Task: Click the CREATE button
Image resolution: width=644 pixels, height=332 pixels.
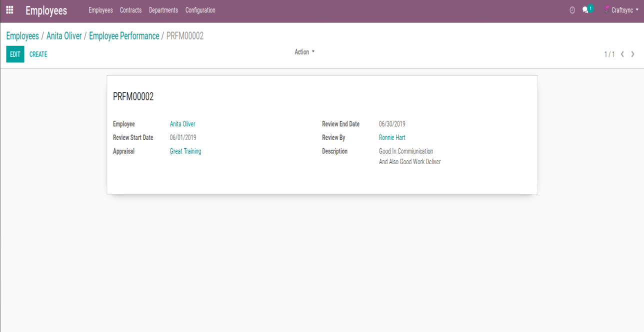Action: (38, 54)
